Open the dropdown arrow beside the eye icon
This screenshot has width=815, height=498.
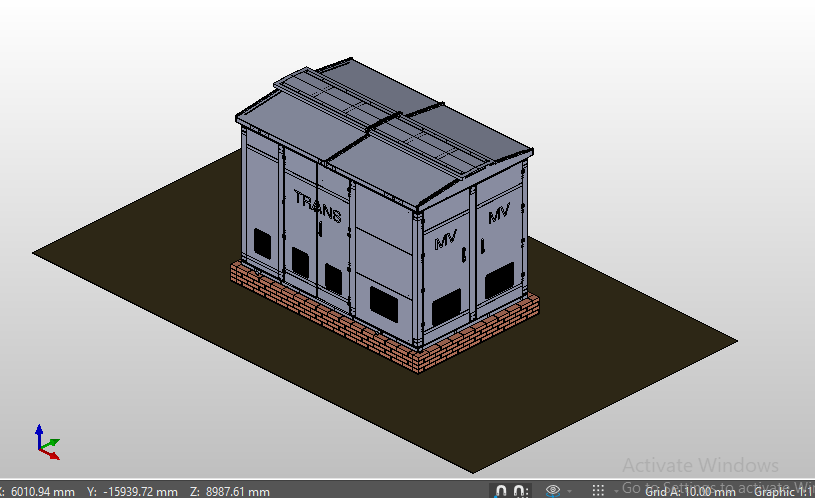point(569,491)
